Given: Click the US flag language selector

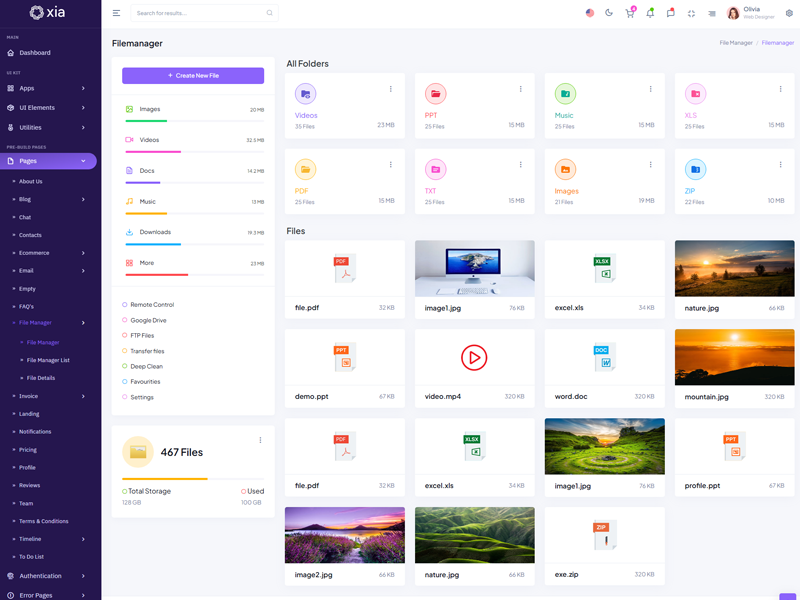Looking at the screenshot, I should pyautogui.click(x=589, y=13).
